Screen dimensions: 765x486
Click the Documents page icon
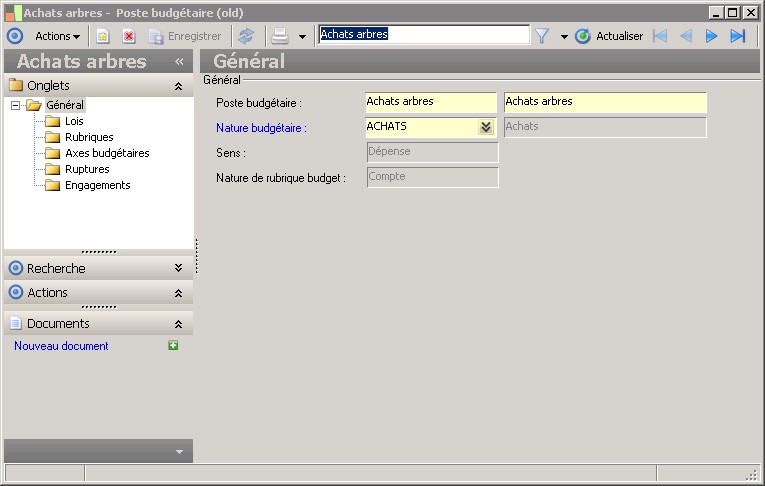pos(16,323)
